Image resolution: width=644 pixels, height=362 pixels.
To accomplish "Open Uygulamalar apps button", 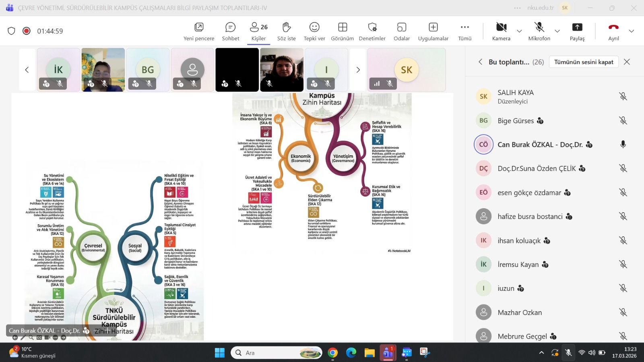I will [433, 31].
